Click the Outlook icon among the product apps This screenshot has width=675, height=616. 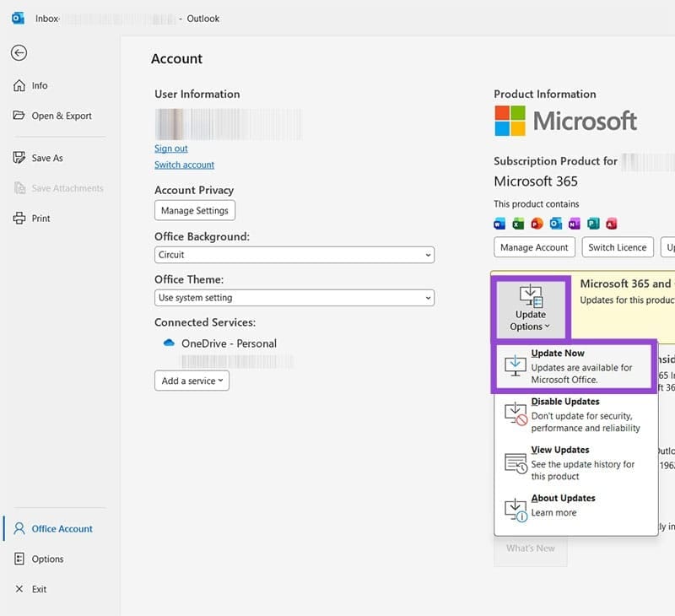(554, 224)
